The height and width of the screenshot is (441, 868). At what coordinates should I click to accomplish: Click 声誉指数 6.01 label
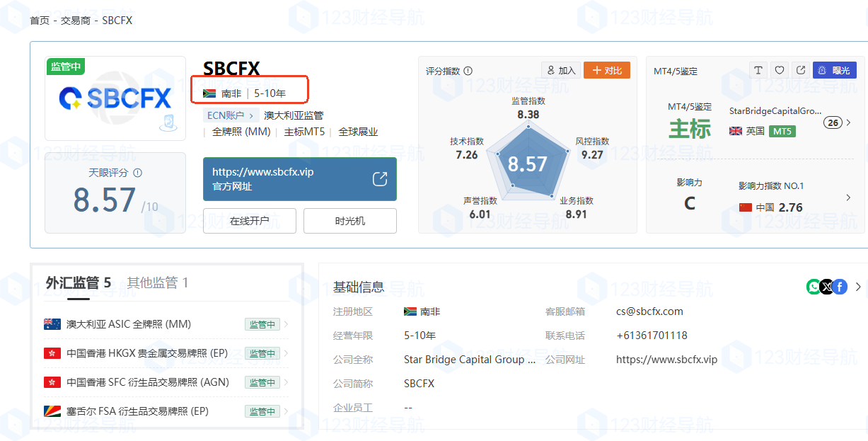(x=480, y=207)
